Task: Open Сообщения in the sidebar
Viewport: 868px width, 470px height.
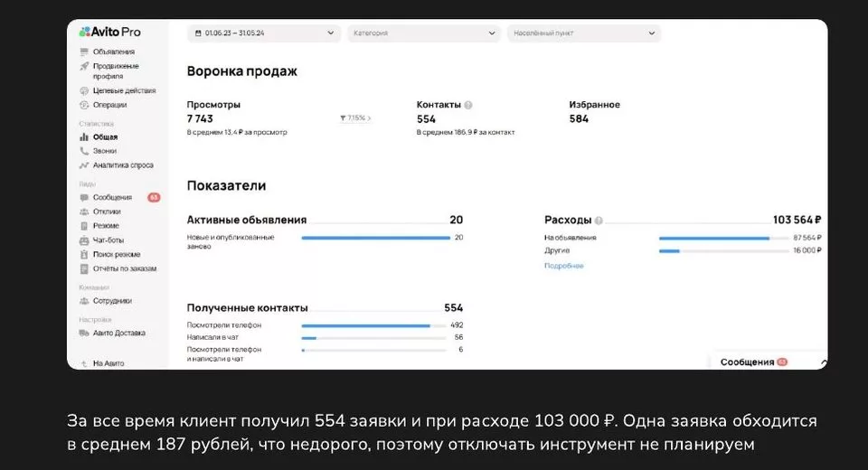Action: pyautogui.click(x=112, y=197)
